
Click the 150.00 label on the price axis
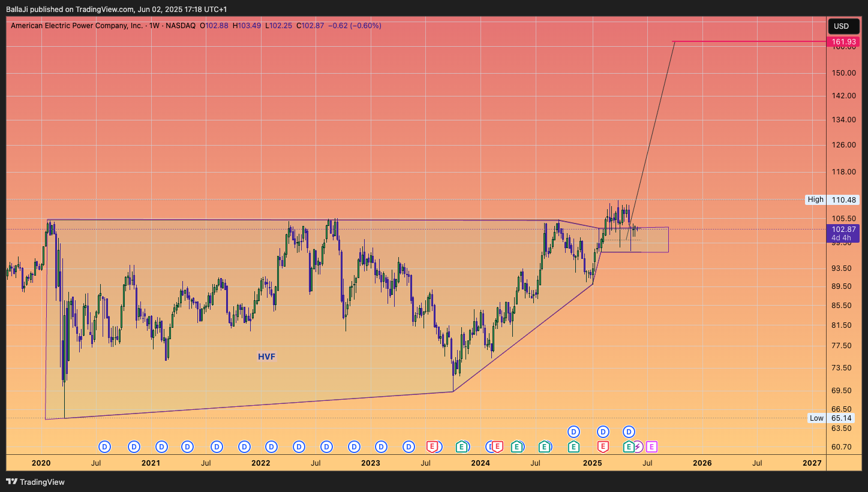tap(843, 73)
